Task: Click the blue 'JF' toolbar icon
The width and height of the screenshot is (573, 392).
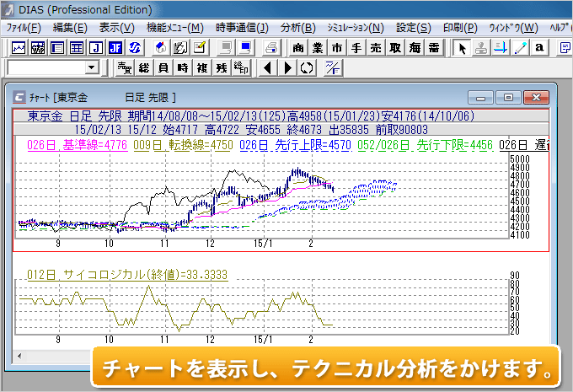Action: tap(115, 47)
